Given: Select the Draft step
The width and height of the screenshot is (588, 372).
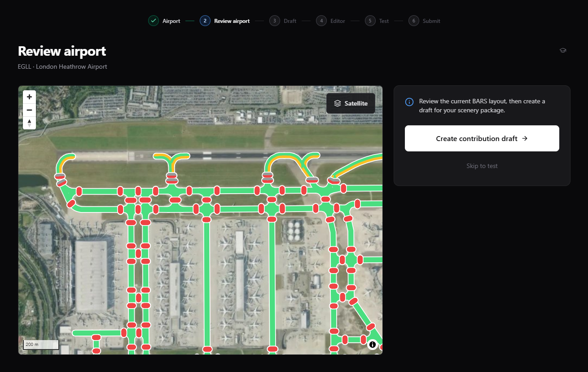Looking at the screenshot, I should pos(283,21).
